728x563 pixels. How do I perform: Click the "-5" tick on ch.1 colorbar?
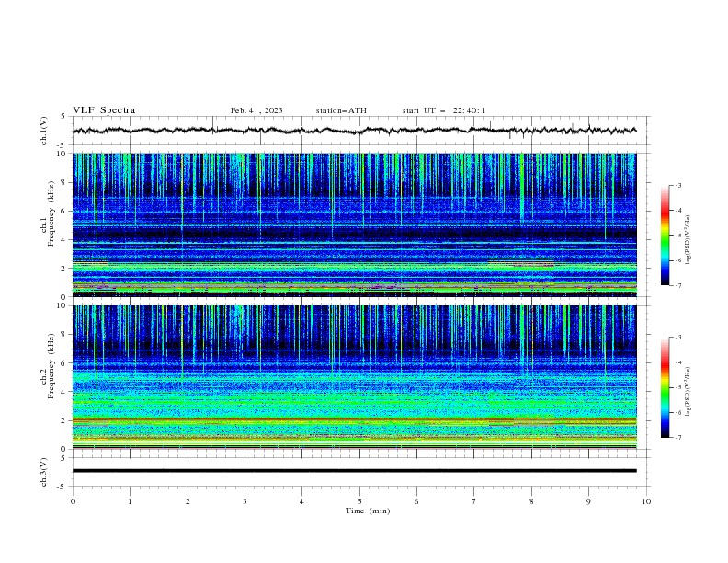point(678,236)
